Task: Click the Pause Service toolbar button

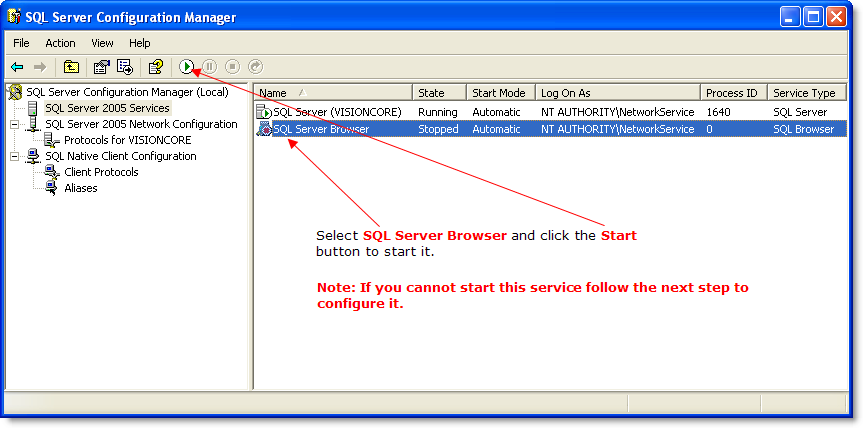Action: point(210,67)
